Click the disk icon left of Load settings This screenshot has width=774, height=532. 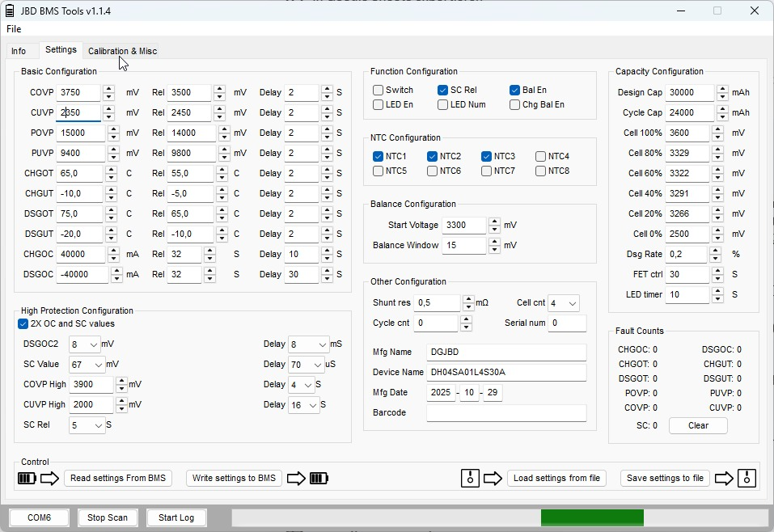point(470,479)
